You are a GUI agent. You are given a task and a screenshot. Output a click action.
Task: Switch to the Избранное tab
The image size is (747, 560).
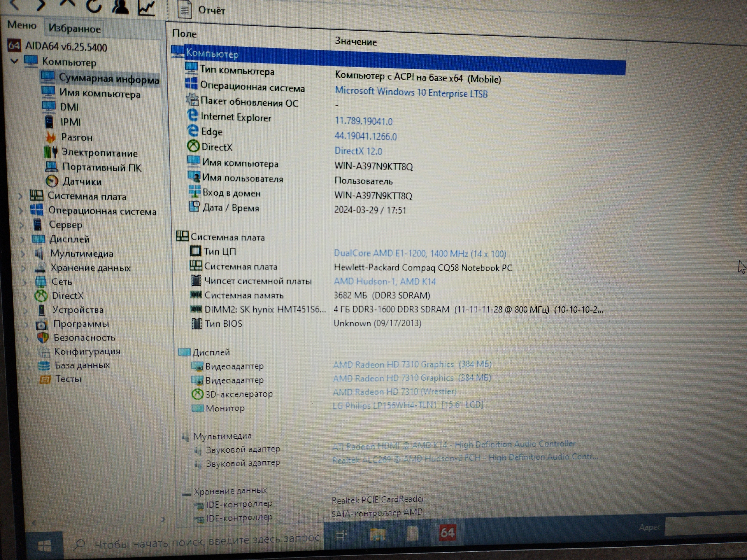click(74, 28)
